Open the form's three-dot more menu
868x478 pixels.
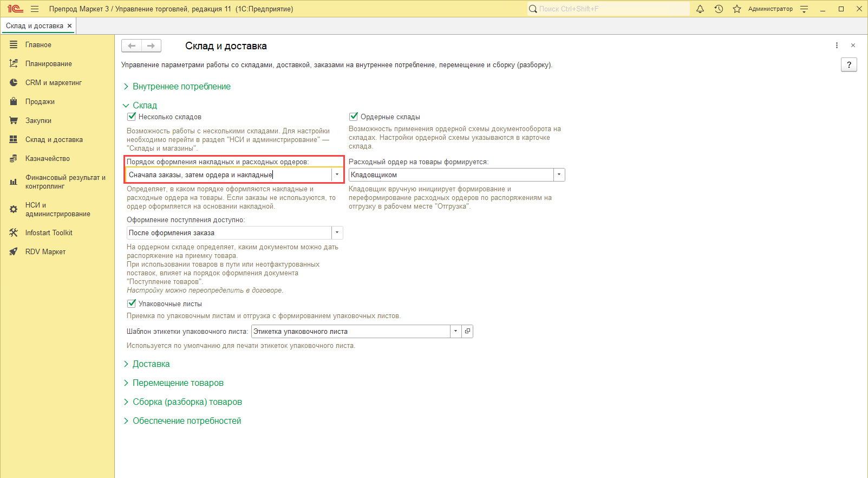pos(837,46)
